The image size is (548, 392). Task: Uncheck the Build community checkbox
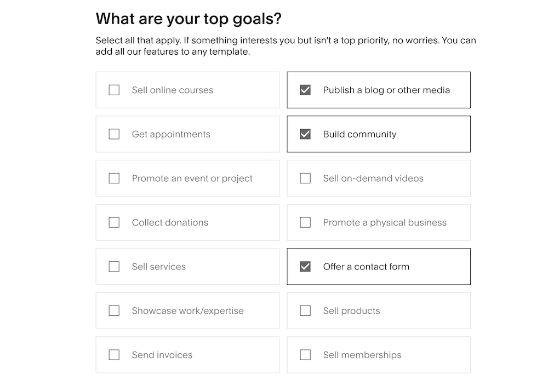[x=305, y=134]
